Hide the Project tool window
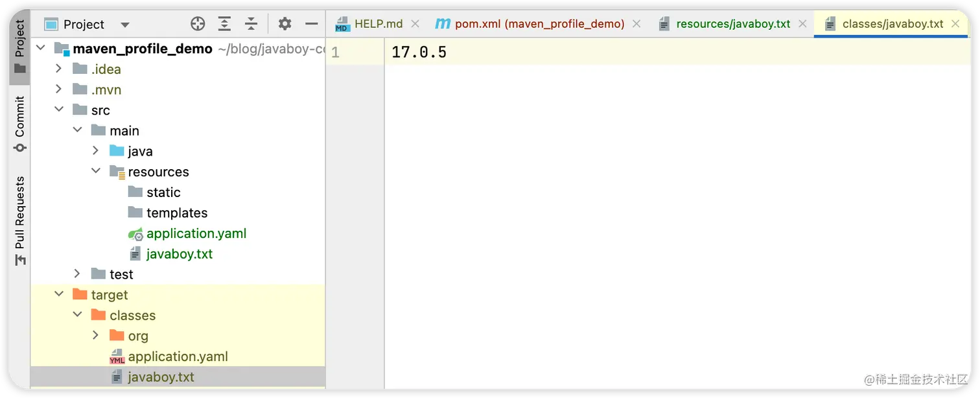 pyautogui.click(x=312, y=24)
